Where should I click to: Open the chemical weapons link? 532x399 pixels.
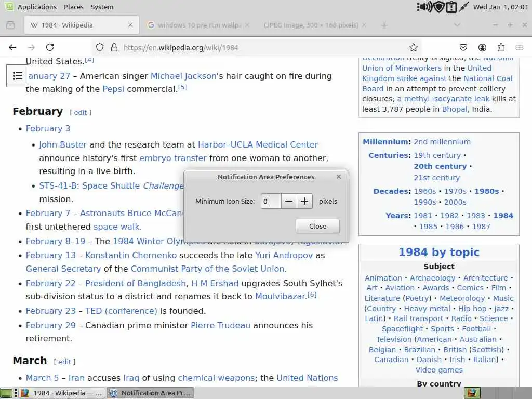point(216,378)
